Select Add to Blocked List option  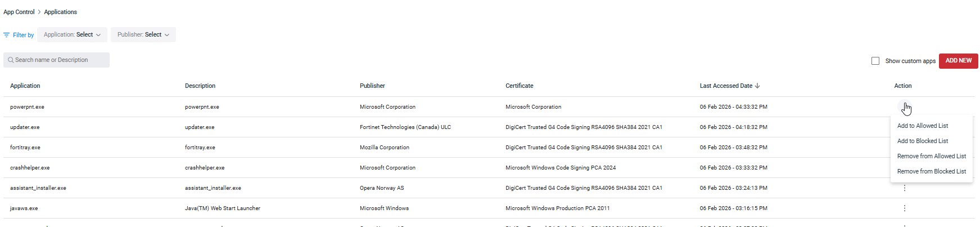923,141
